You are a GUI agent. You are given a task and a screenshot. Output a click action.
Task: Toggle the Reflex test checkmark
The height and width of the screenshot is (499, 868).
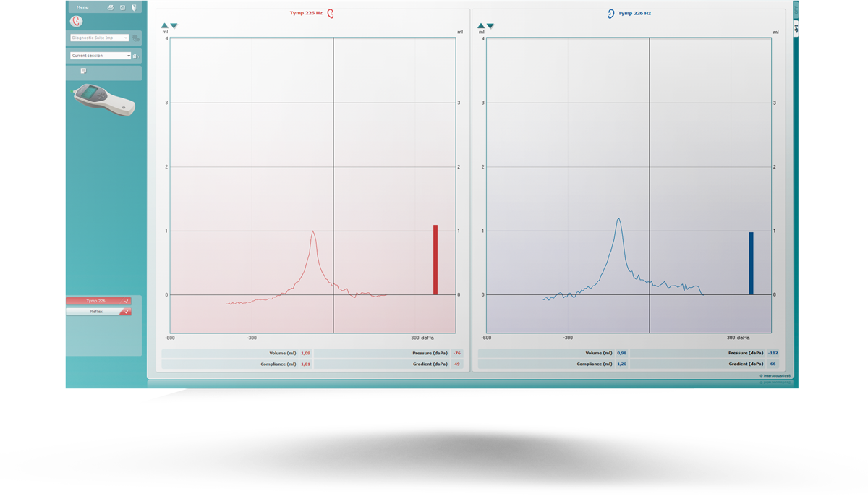tap(127, 312)
